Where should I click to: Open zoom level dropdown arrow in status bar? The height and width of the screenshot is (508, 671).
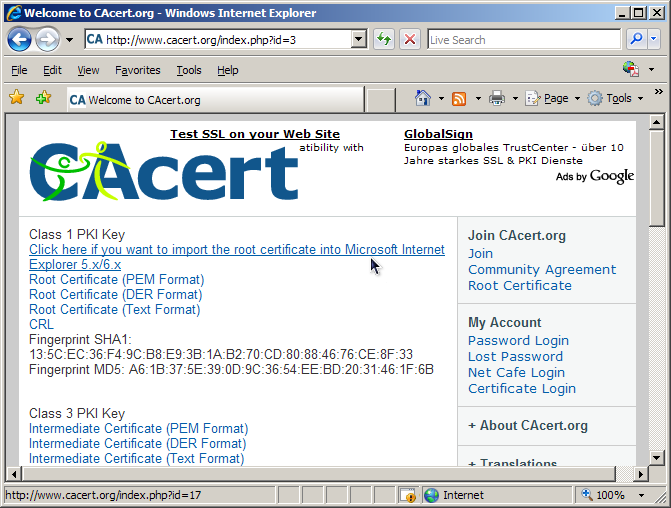(641, 496)
